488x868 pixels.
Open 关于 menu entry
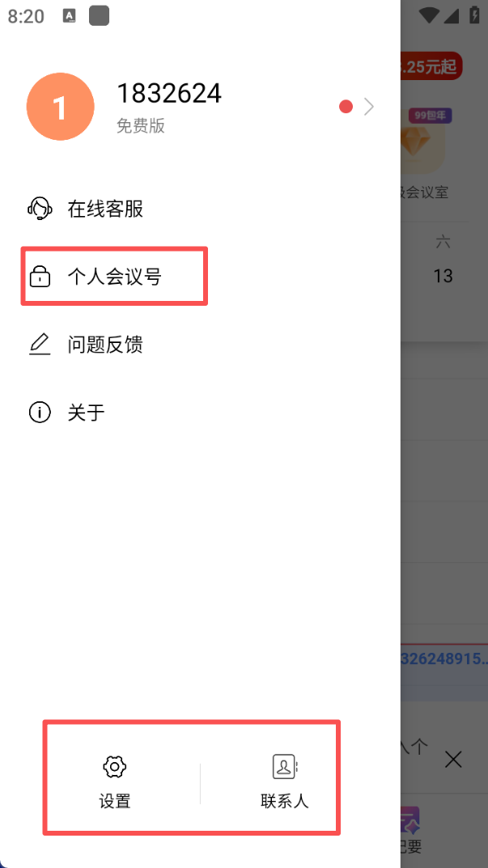coord(87,413)
